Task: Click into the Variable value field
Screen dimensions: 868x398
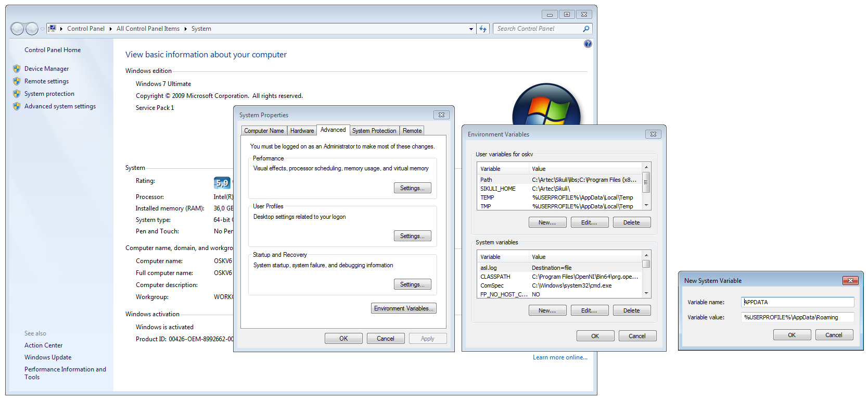Action: [797, 317]
